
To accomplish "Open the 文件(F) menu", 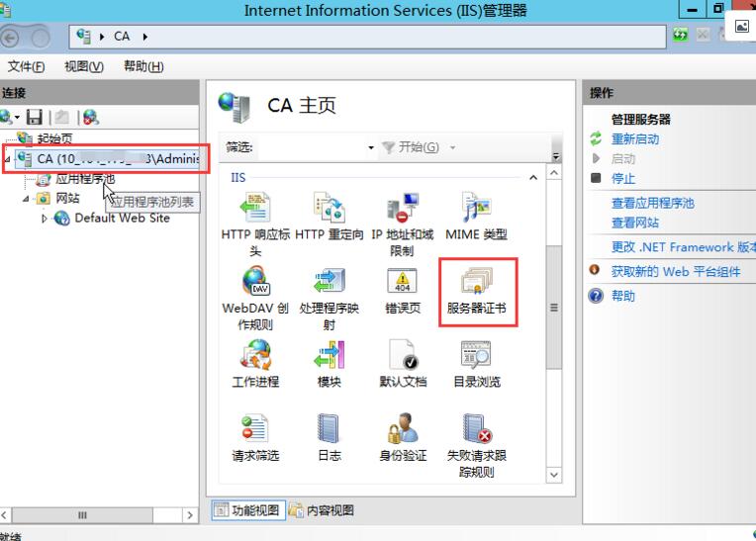I will click(x=27, y=66).
